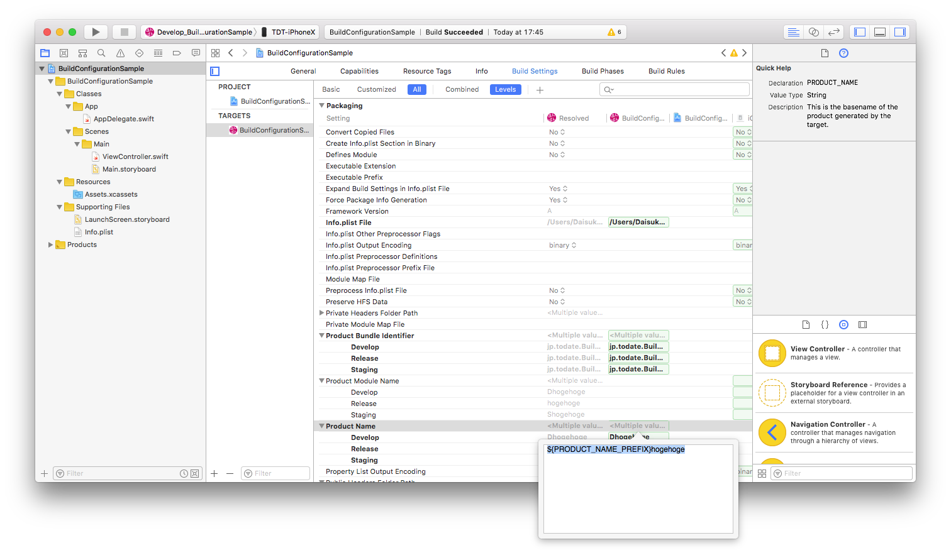This screenshot has height=560, width=951.
Task: Expand the Private Headers Folder Path row
Action: point(321,313)
